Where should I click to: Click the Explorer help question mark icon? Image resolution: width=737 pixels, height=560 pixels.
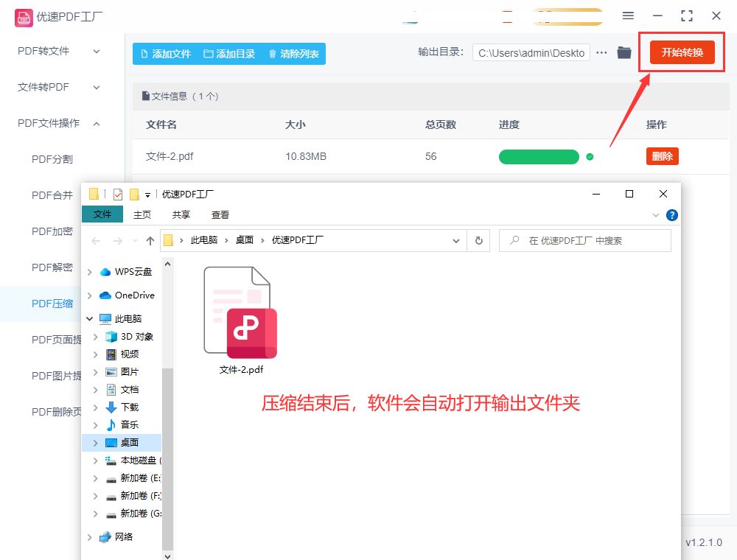(672, 215)
